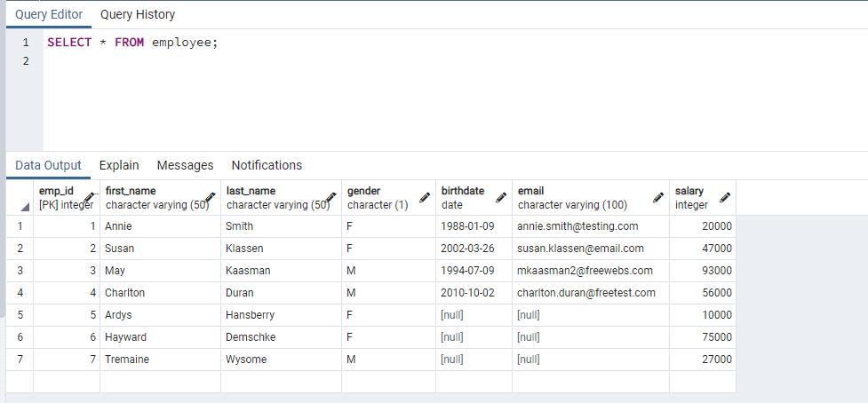Click the emp_id column edit pencil icon
The width and height of the screenshot is (868, 403).
[x=90, y=197]
